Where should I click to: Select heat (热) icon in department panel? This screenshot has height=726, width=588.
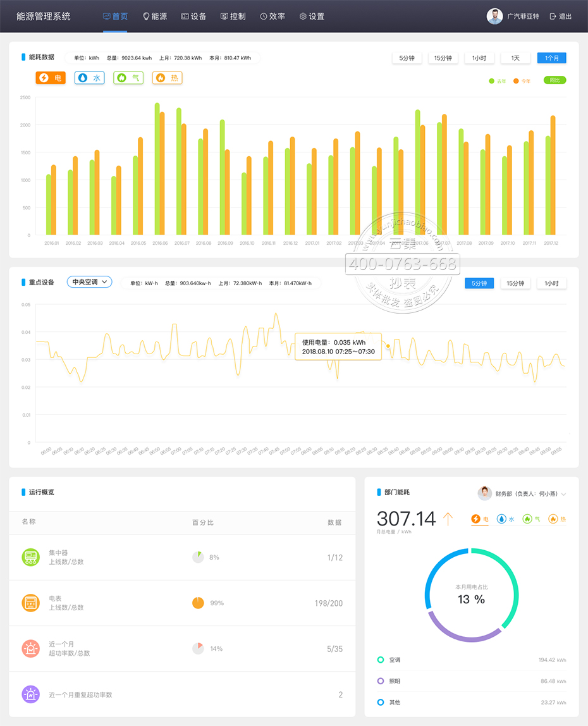pos(553,519)
